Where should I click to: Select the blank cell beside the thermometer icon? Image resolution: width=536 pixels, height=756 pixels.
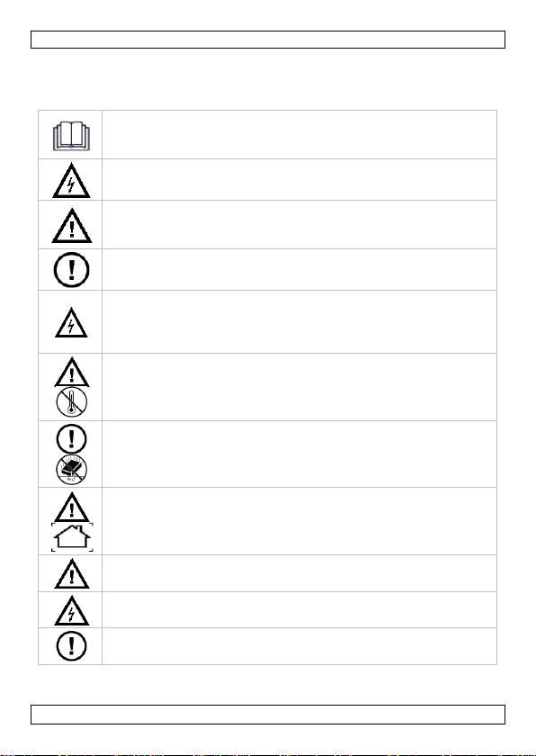[x=299, y=387]
